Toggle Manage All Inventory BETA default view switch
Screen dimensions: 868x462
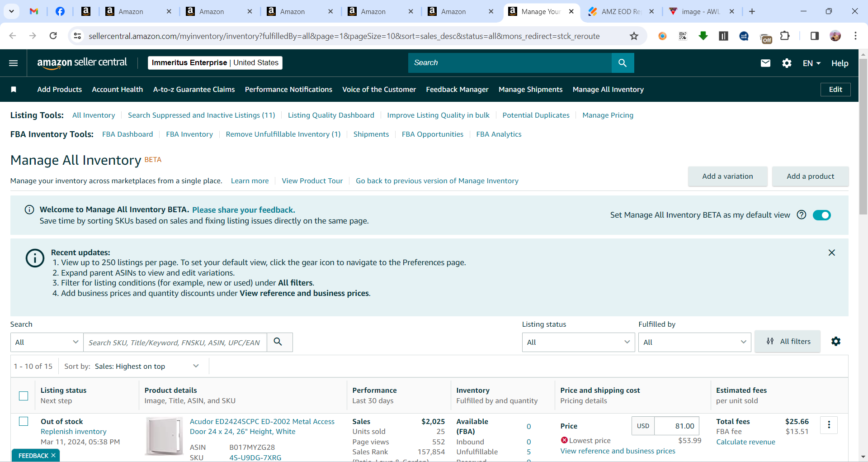click(822, 215)
